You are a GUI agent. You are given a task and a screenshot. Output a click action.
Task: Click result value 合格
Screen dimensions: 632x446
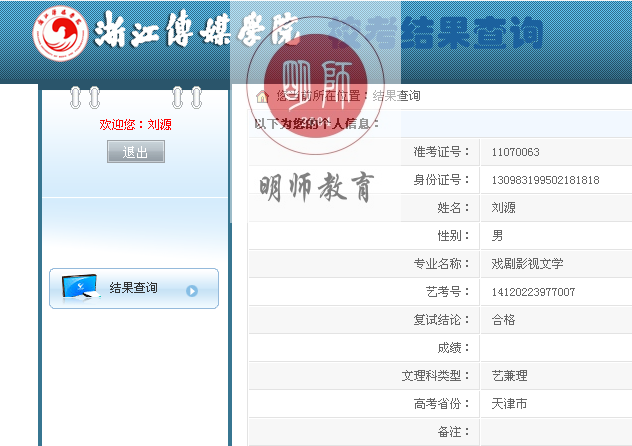point(503,319)
